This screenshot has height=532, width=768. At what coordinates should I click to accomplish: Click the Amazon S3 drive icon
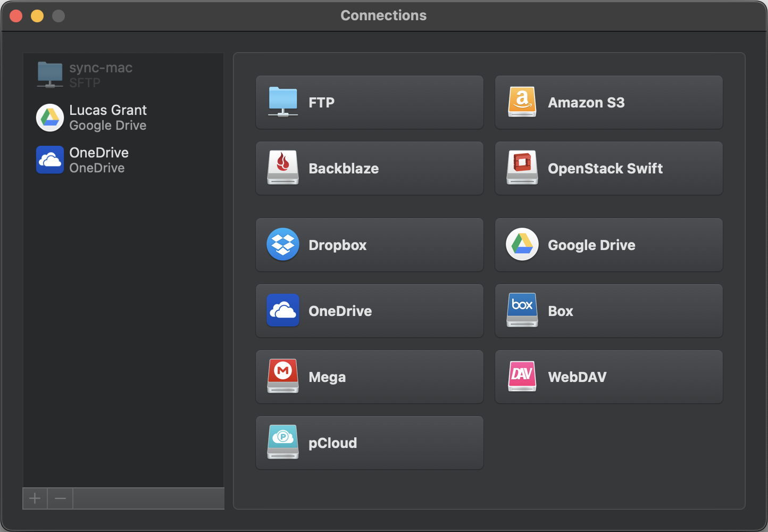tap(522, 102)
